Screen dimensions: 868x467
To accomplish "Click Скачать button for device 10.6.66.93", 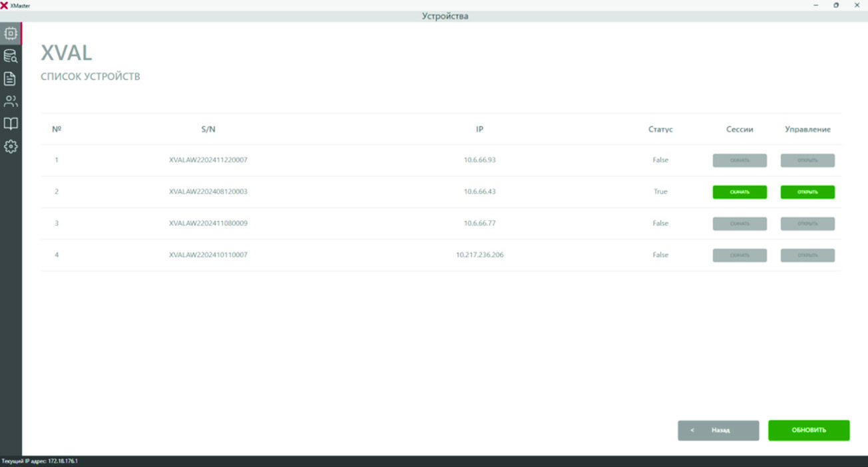I will coord(740,160).
